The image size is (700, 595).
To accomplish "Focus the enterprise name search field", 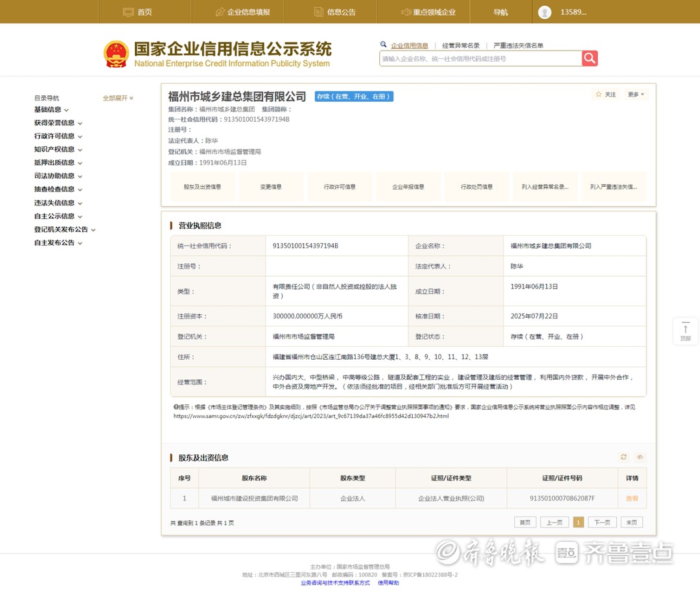I will click(480, 58).
